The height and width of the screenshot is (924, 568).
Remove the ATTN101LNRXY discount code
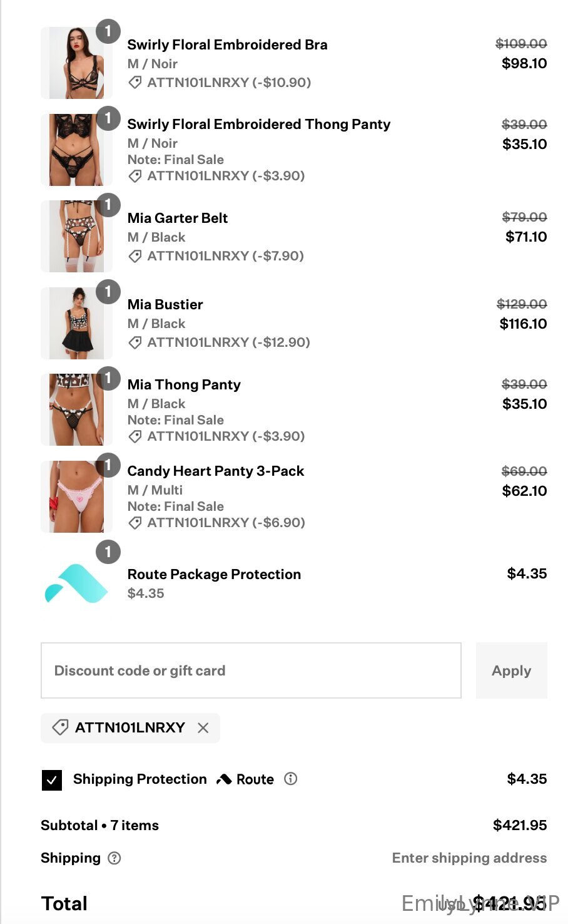coord(203,728)
